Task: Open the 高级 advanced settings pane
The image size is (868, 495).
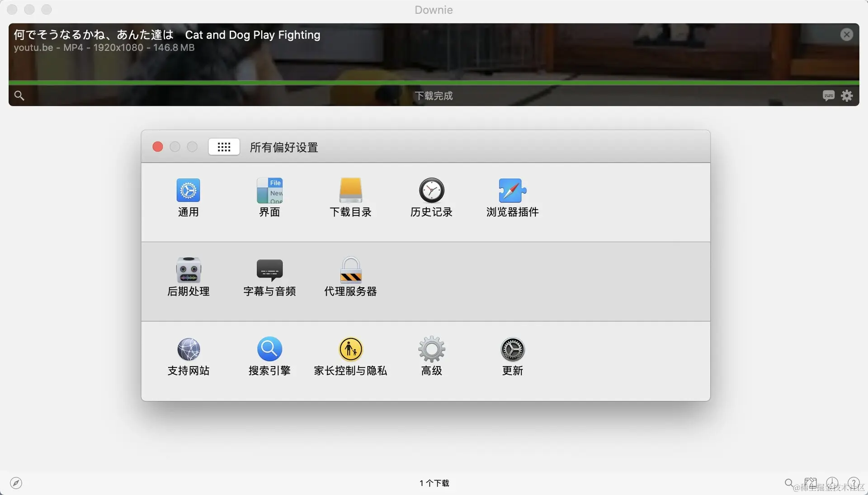Action: 431,356
